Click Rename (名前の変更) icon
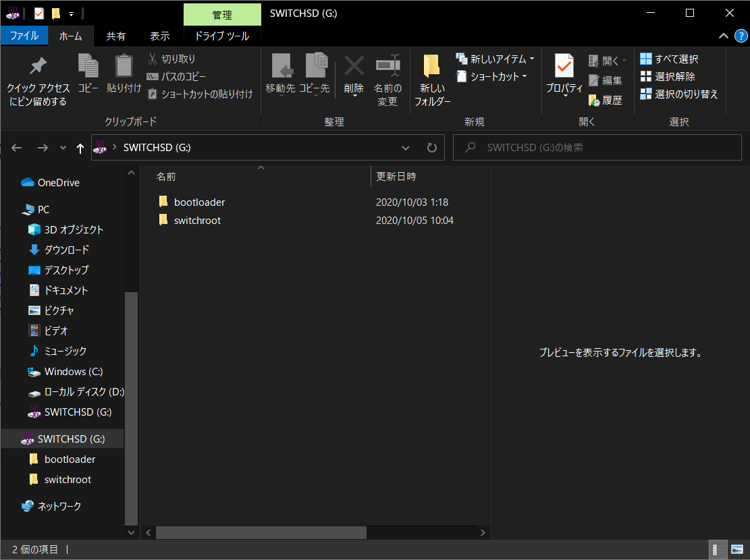 tap(387, 65)
